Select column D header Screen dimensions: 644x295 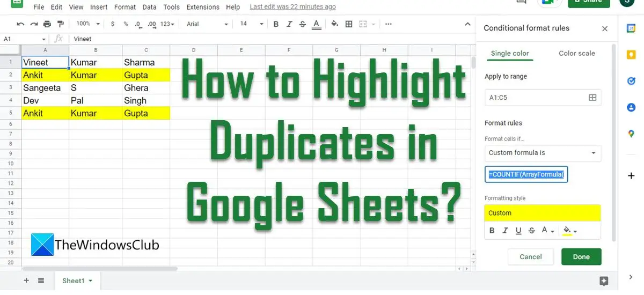194,50
